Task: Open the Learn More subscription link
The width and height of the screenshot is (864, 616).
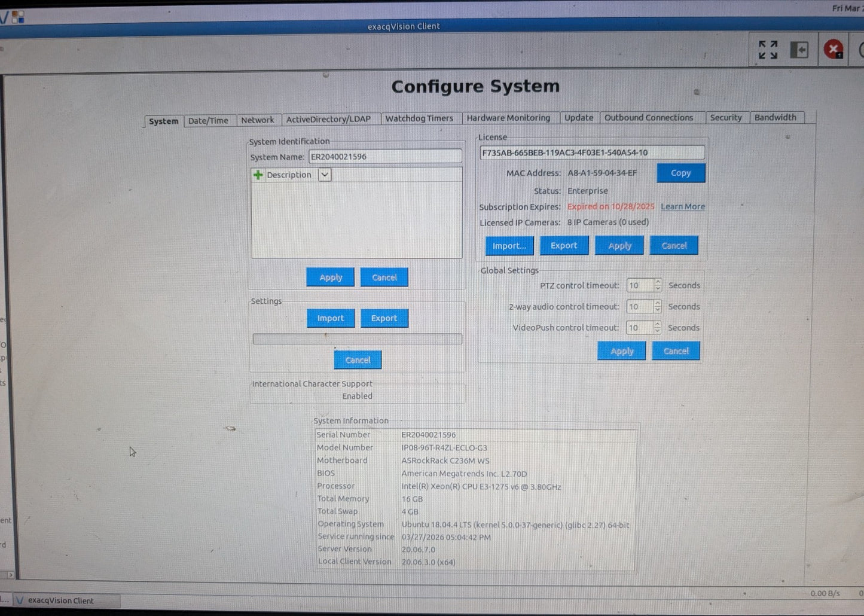Action: coord(683,206)
